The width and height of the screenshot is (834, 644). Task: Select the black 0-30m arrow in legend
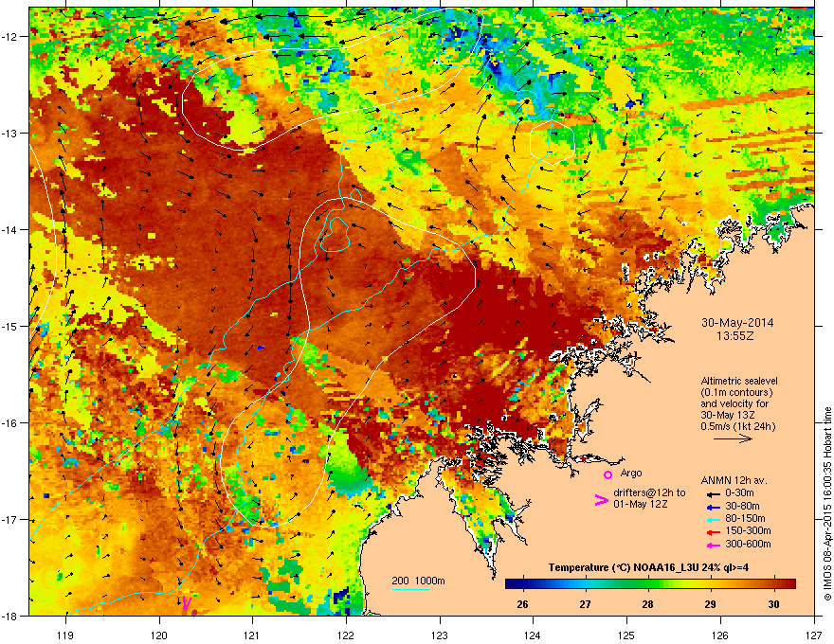click(714, 493)
